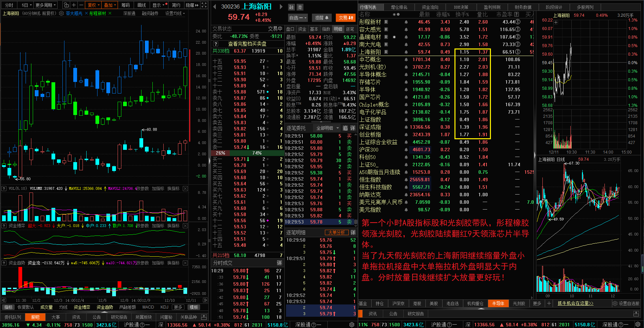The width and height of the screenshot is (644, 328).
Task: Toggle MACD indicator in indicator bar
Action: (148, 307)
